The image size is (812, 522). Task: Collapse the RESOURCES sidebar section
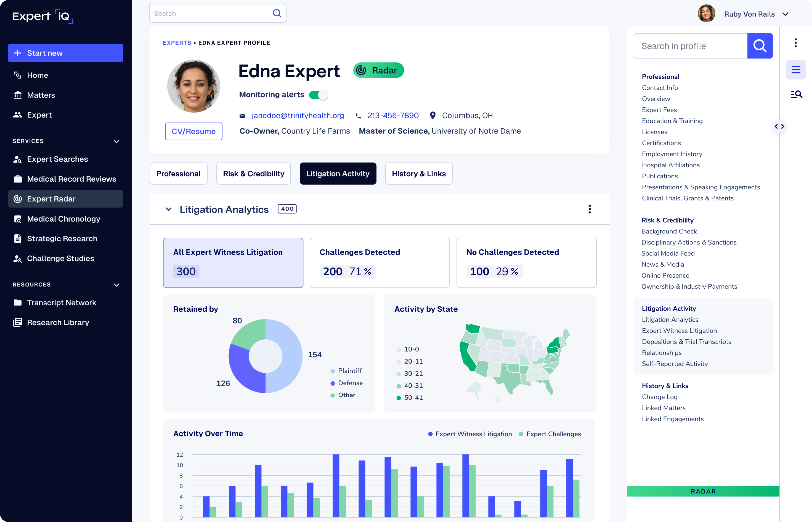tap(116, 285)
